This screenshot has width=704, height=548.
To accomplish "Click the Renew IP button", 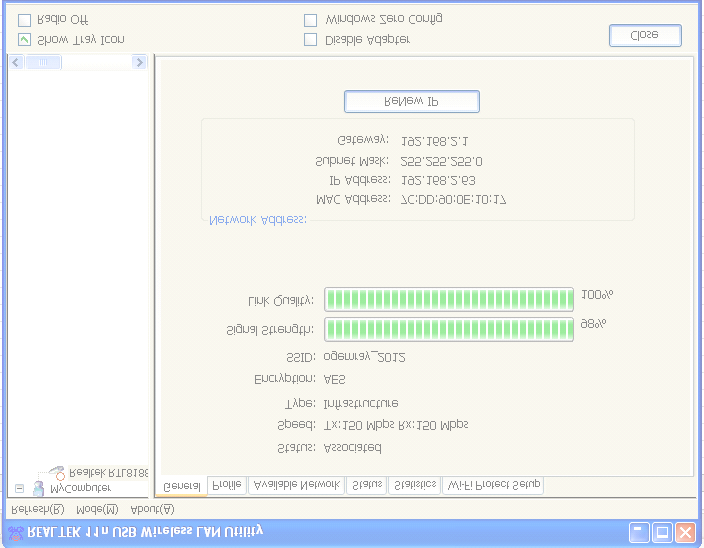I will click(x=412, y=101).
